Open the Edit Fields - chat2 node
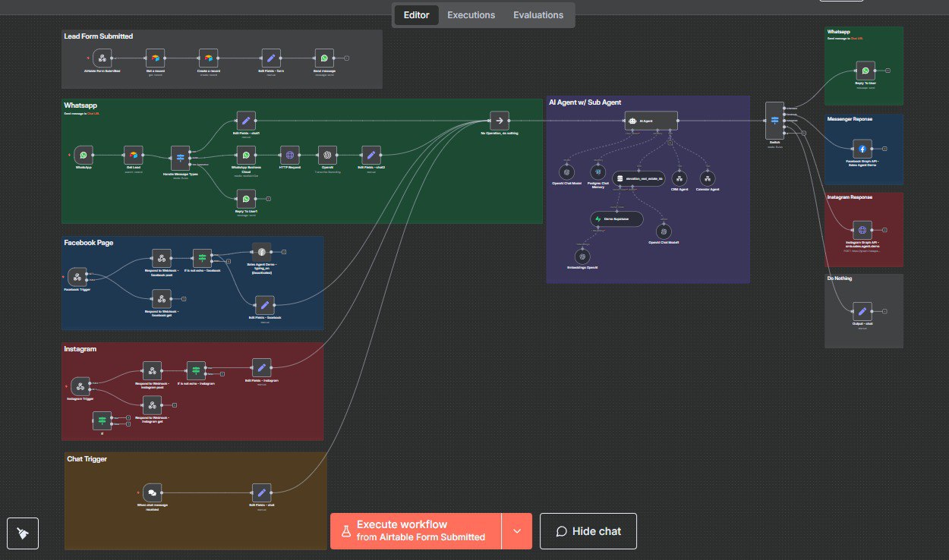Image resolution: width=949 pixels, height=560 pixels. click(370, 156)
